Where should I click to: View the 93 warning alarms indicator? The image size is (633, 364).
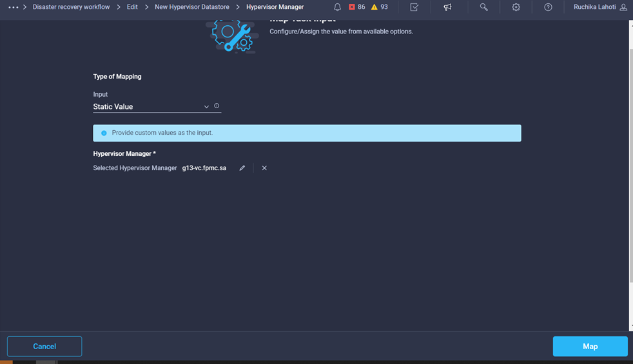[380, 7]
